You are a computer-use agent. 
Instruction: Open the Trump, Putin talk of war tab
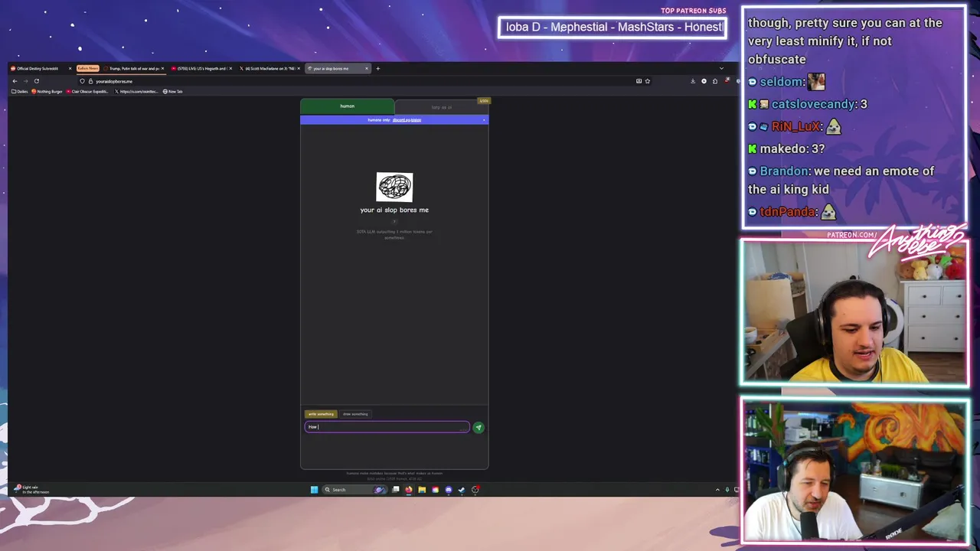coord(134,69)
